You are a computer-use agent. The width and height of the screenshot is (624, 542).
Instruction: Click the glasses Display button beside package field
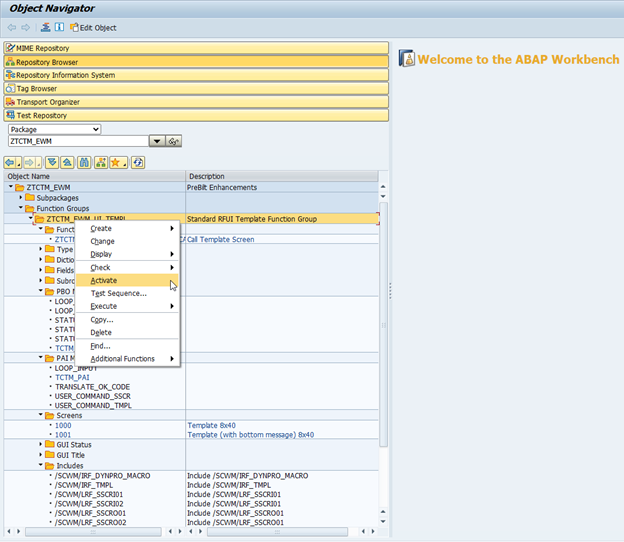pos(175,142)
